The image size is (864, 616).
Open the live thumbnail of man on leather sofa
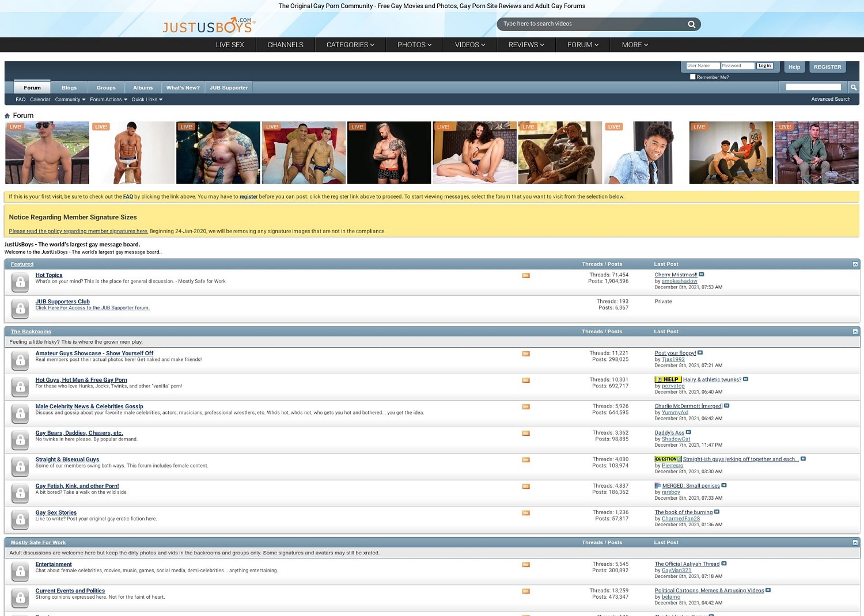tap(817, 153)
